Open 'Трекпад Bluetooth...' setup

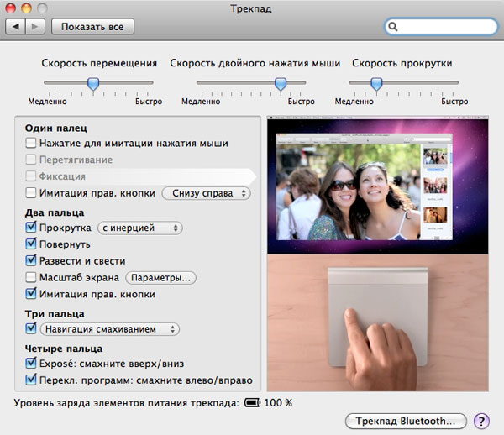pyautogui.click(x=406, y=421)
